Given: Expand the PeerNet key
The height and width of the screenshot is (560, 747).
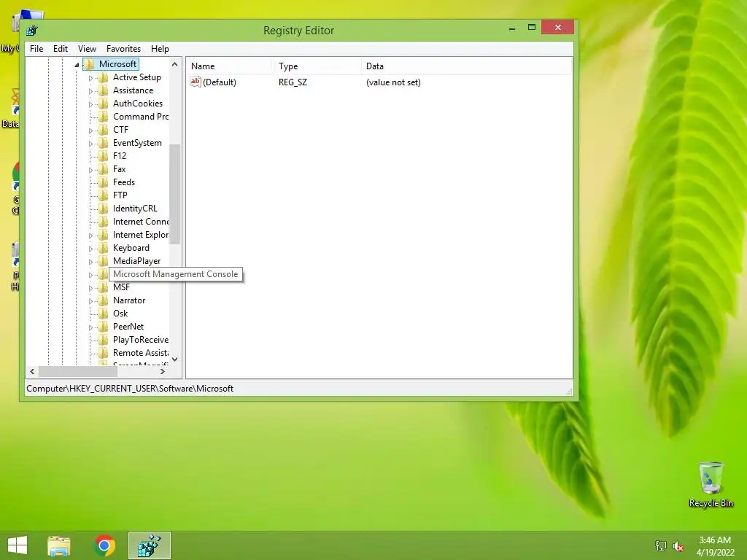Looking at the screenshot, I should click(90, 327).
